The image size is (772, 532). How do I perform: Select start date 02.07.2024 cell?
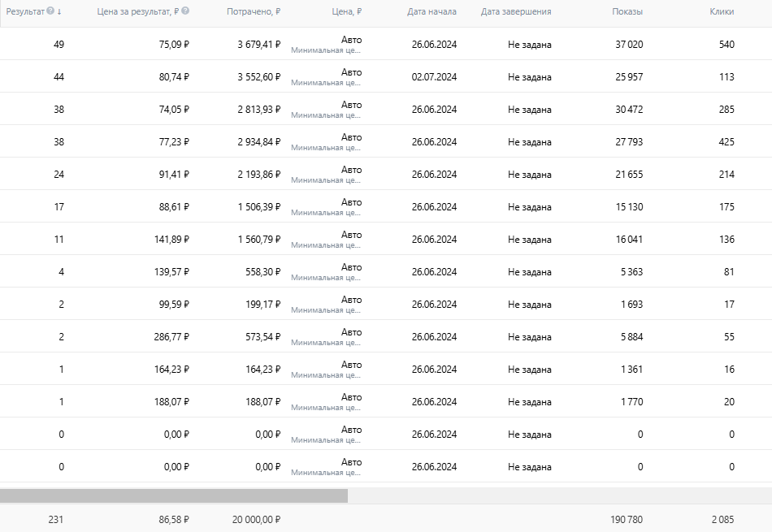(434, 77)
